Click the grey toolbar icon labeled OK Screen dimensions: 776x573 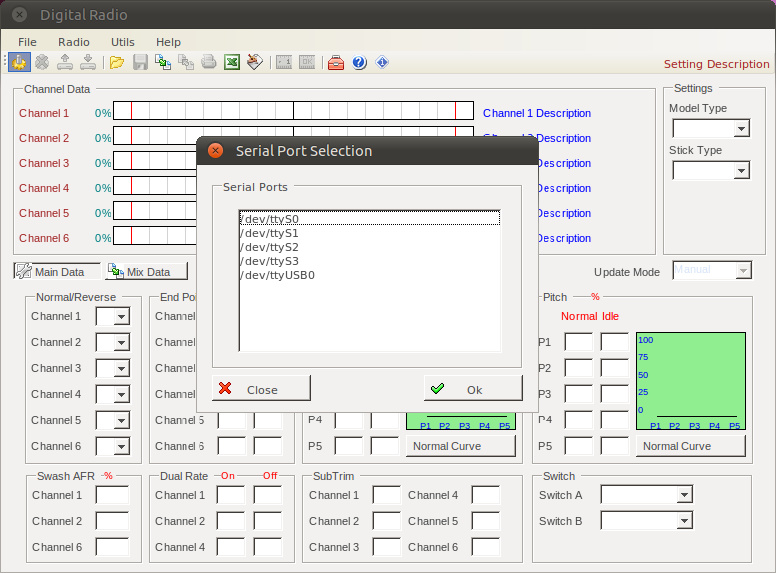[x=307, y=62]
